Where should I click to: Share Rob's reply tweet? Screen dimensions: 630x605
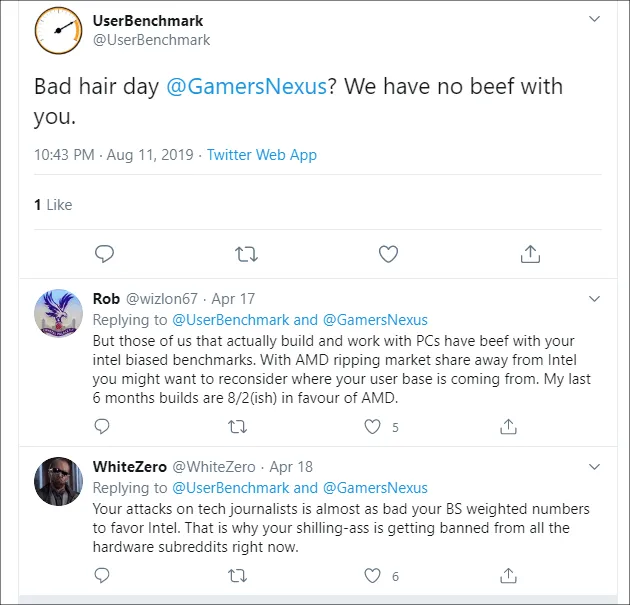click(508, 427)
